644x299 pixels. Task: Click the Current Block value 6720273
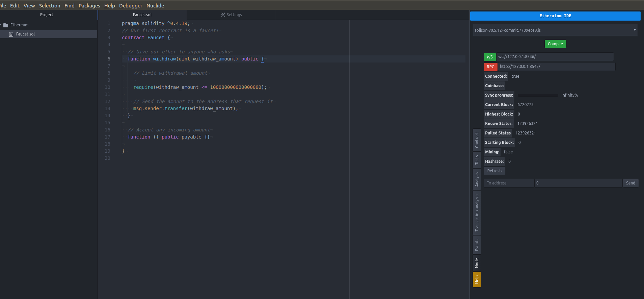pos(525,105)
